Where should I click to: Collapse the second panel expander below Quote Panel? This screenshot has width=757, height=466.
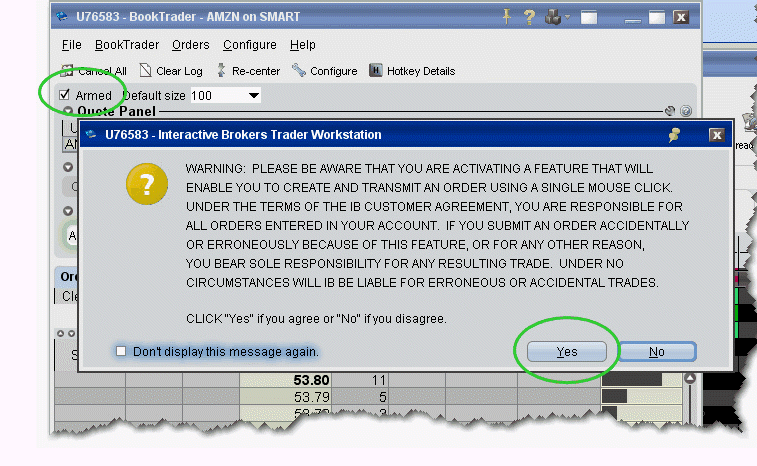click(68, 167)
